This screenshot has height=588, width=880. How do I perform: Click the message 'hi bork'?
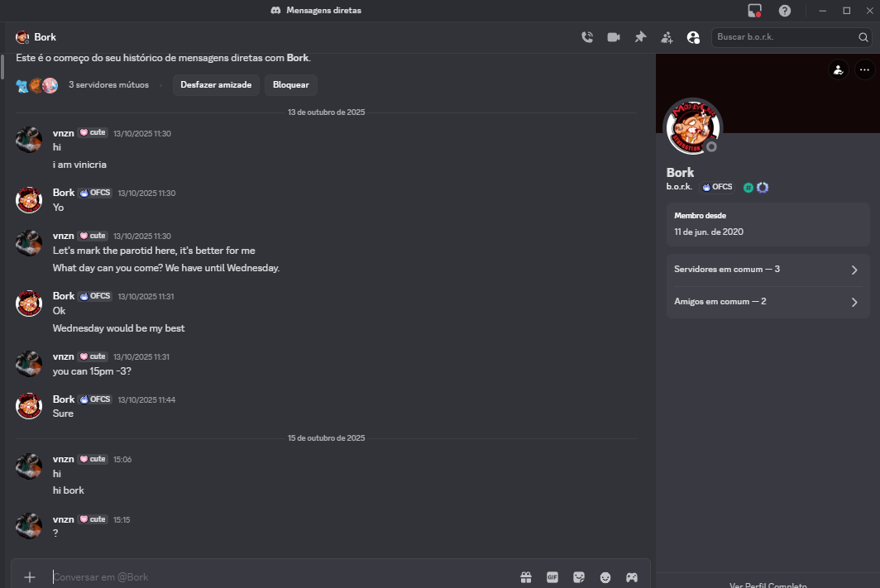point(69,490)
